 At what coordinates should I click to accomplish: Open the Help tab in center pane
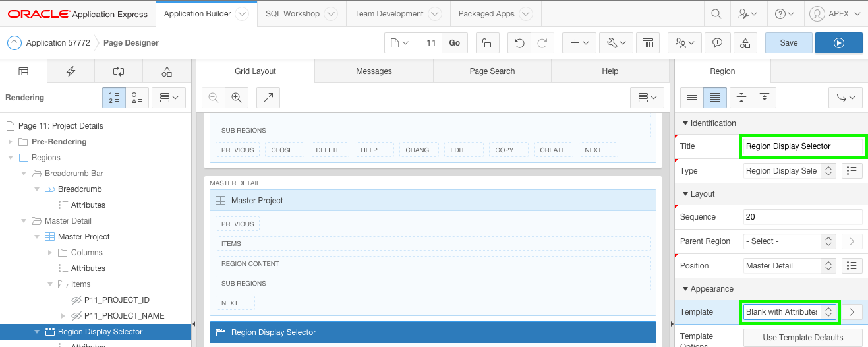click(x=610, y=71)
